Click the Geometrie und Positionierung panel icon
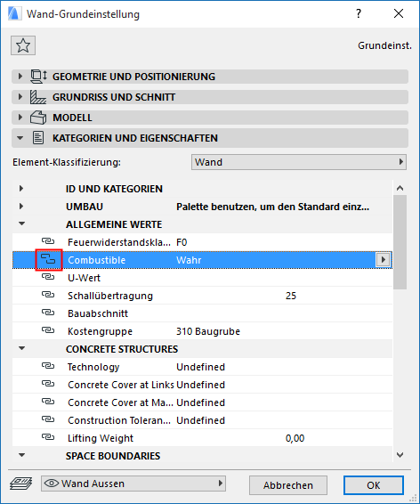The image size is (420, 504). (38, 77)
